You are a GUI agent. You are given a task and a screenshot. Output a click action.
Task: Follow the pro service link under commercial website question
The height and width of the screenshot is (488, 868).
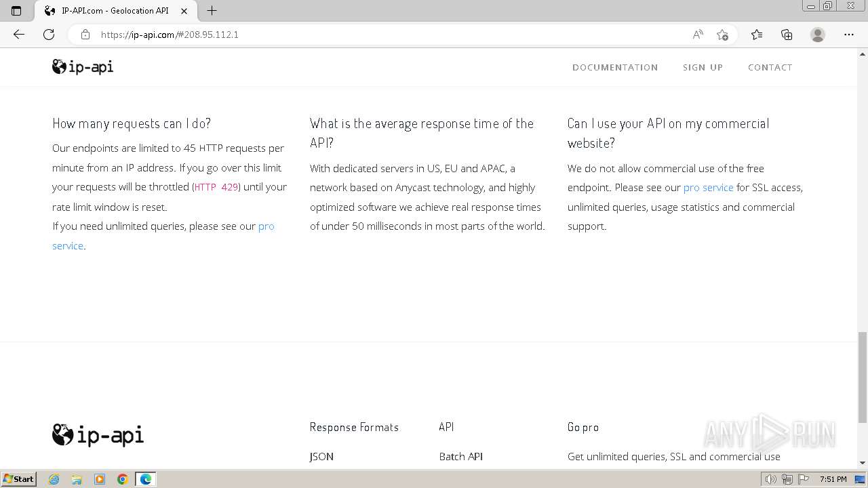(x=708, y=187)
